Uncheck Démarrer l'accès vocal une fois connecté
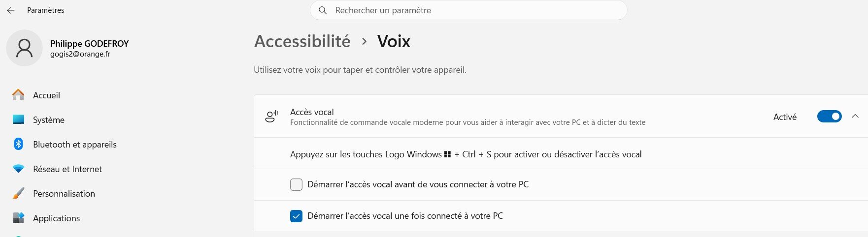This screenshot has width=868, height=237. (x=296, y=216)
